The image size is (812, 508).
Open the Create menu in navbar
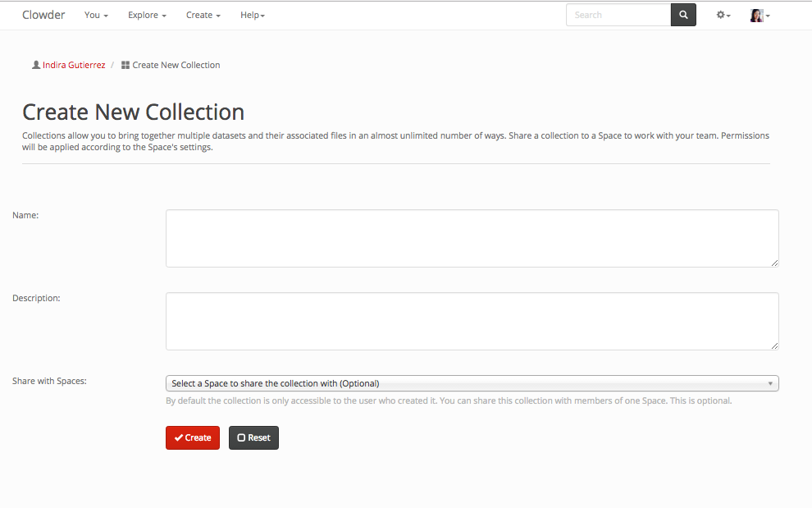[203, 15]
